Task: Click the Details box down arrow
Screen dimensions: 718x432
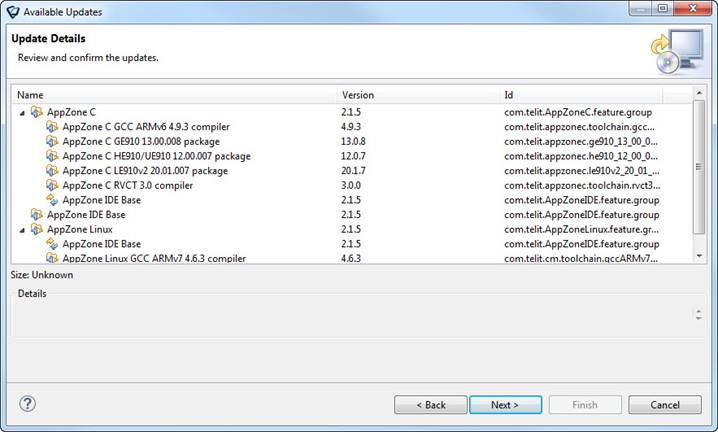Action: point(698,318)
